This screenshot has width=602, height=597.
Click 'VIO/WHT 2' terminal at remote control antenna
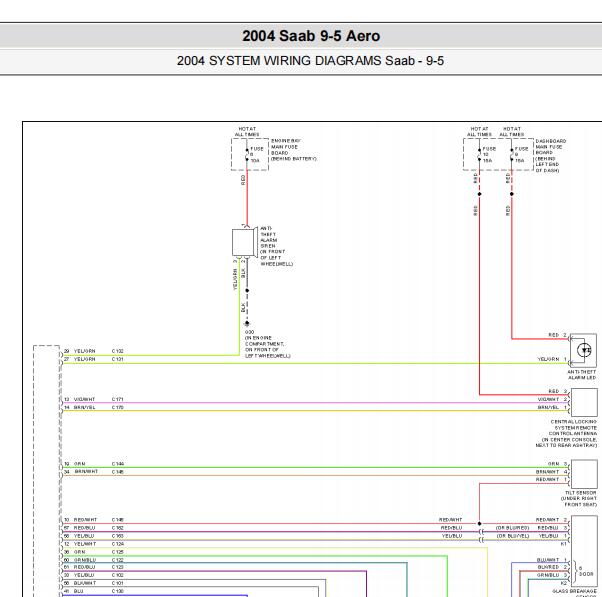tap(552, 399)
